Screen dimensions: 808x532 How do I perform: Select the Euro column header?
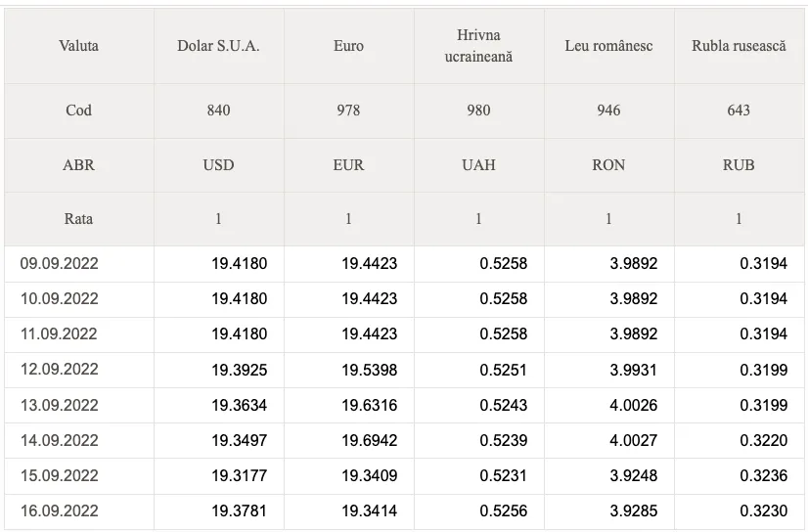pos(349,46)
